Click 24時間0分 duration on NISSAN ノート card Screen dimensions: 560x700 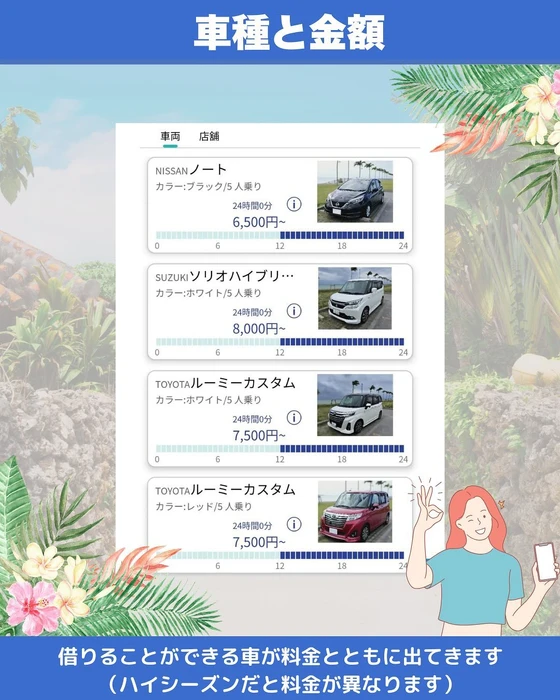pos(252,206)
